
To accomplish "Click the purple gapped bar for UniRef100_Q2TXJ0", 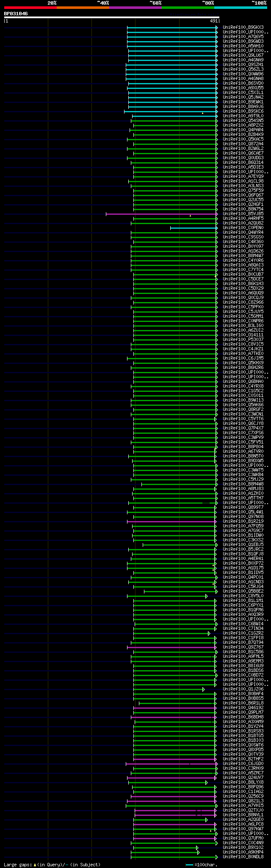I will (x=175, y=811).
